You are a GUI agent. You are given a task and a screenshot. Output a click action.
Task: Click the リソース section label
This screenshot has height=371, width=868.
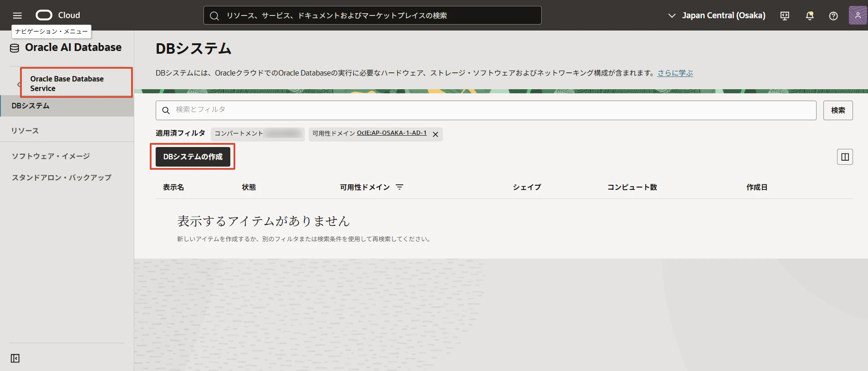tap(25, 131)
